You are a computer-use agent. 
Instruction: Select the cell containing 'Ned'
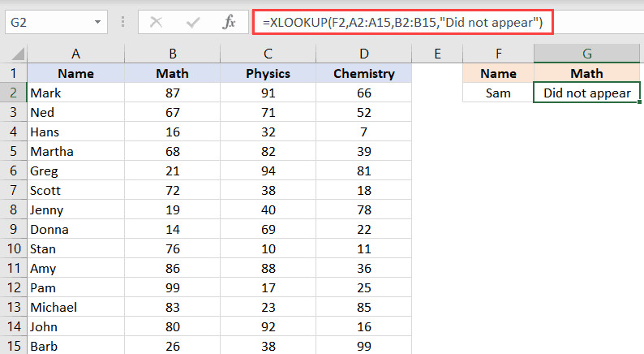click(x=75, y=112)
